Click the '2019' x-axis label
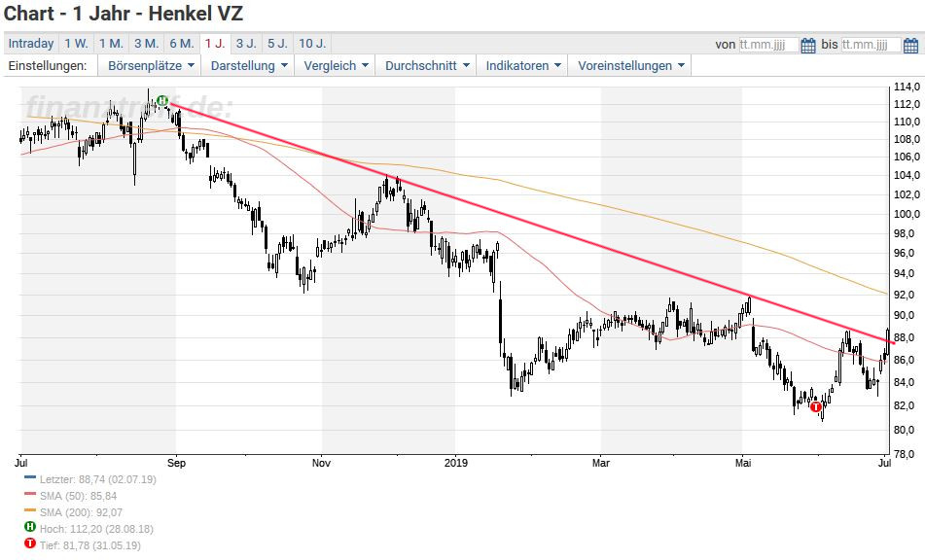Viewport: 925px width, 560px height. (455, 463)
